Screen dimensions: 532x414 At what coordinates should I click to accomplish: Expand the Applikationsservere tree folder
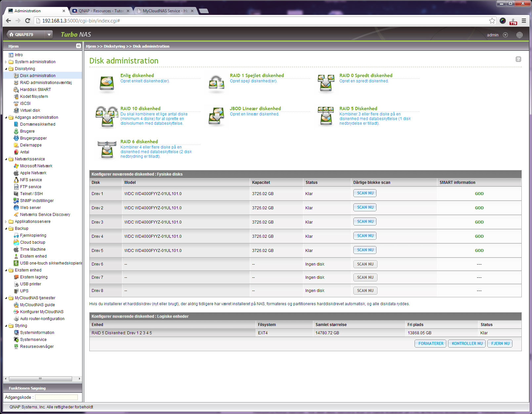click(6, 222)
